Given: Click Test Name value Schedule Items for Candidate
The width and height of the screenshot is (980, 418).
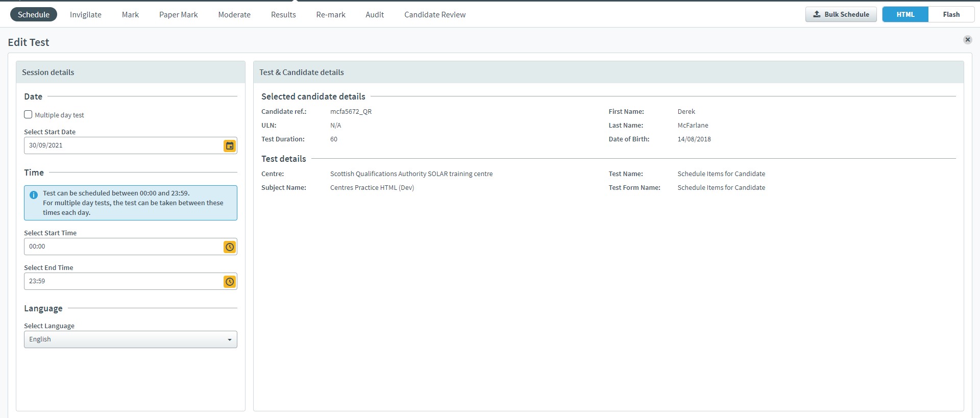Looking at the screenshot, I should (721, 174).
